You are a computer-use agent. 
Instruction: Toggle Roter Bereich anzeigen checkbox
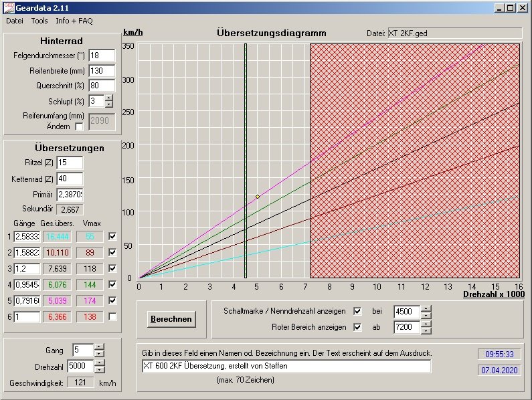tap(357, 327)
